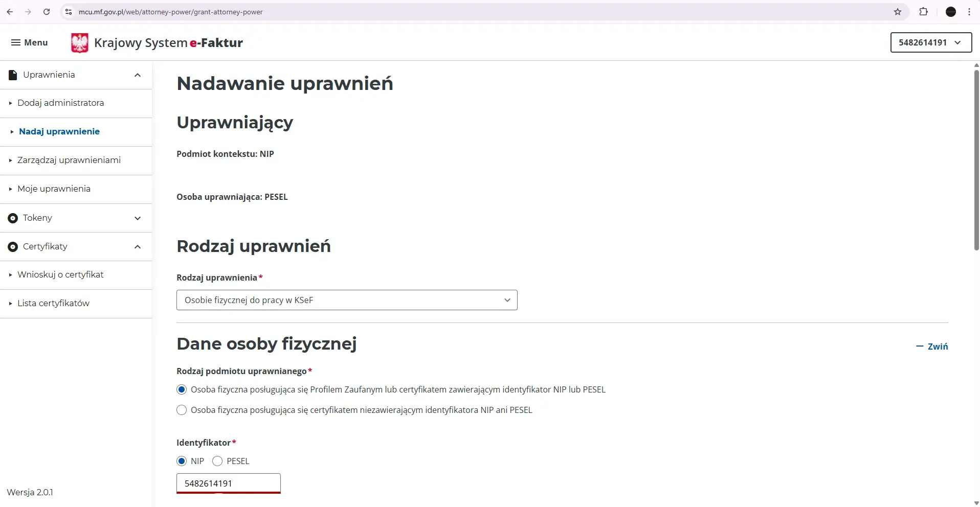Select Moje uprawnienia in sidebar
This screenshot has width=980, height=507.
(54, 189)
